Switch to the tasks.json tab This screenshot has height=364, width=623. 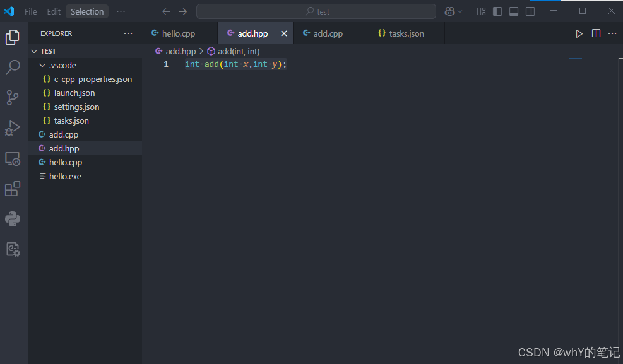point(406,33)
